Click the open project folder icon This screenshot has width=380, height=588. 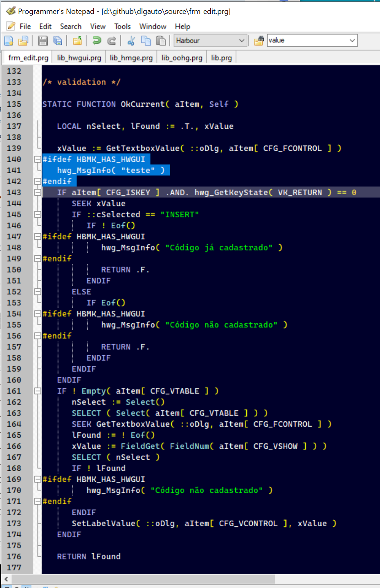77,40
